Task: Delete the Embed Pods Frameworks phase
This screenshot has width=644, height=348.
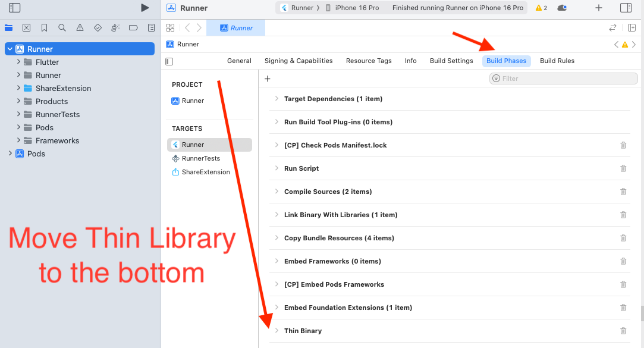Action: point(623,284)
